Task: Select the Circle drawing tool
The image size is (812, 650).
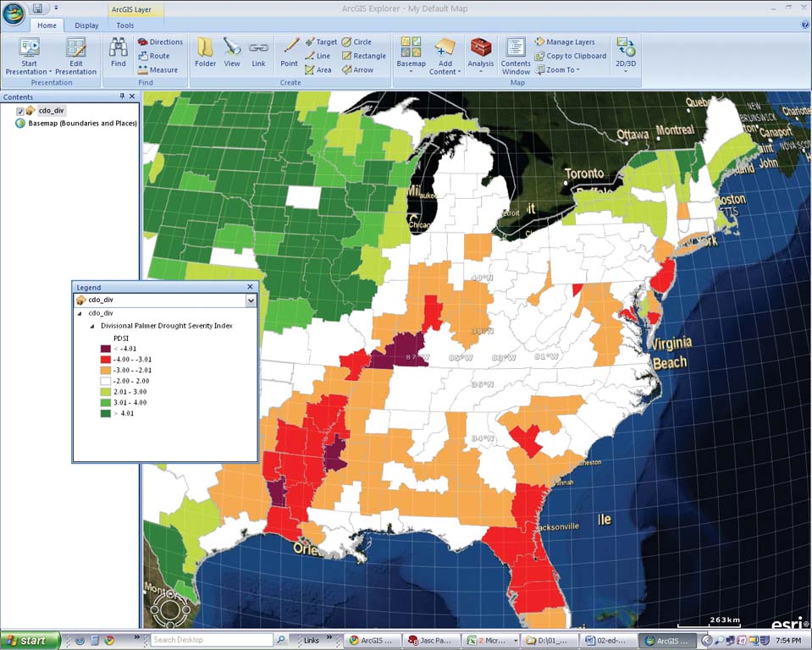Action: pos(356,42)
